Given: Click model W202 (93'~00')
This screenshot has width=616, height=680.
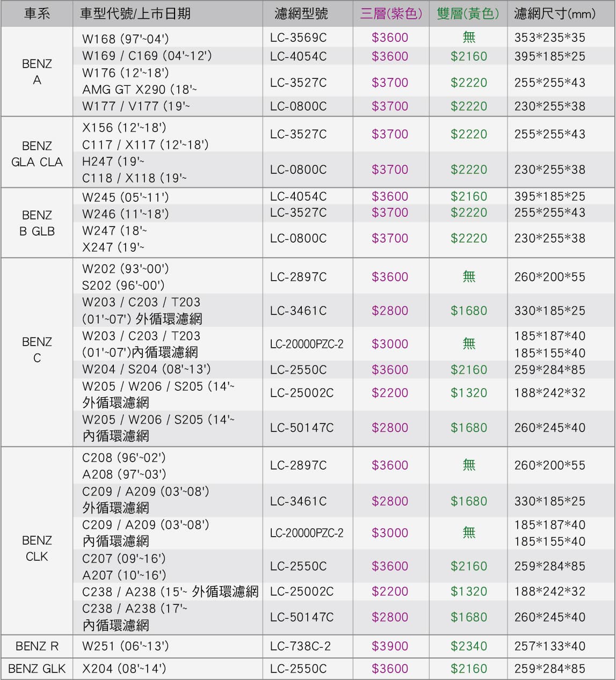Looking at the screenshot, I should [125, 268].
